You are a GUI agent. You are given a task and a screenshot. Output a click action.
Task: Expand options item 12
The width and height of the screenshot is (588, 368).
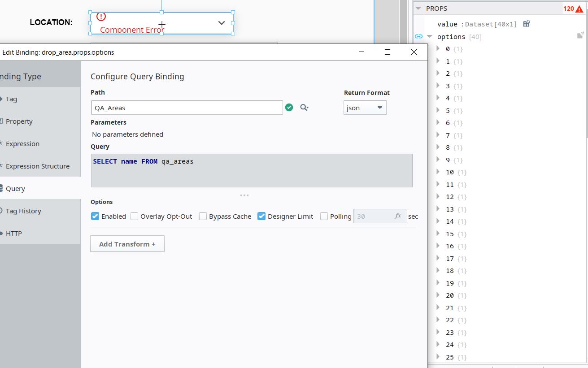[438, 196]
